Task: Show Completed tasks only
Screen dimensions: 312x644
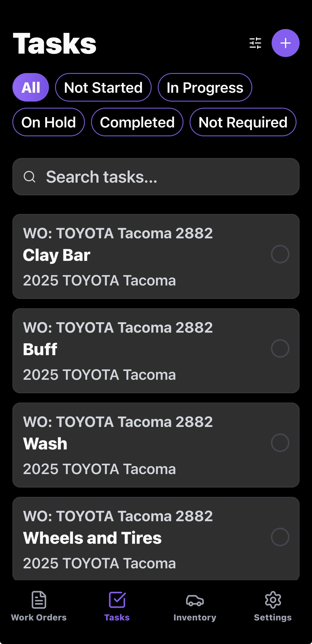Action: tap(137, 122)
